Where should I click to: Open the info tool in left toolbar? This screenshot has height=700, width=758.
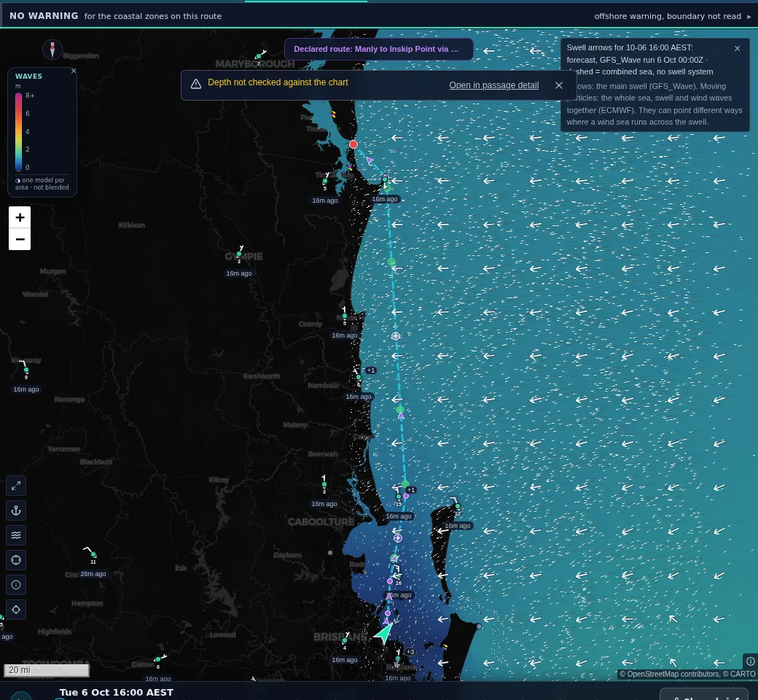coord(16,585)
